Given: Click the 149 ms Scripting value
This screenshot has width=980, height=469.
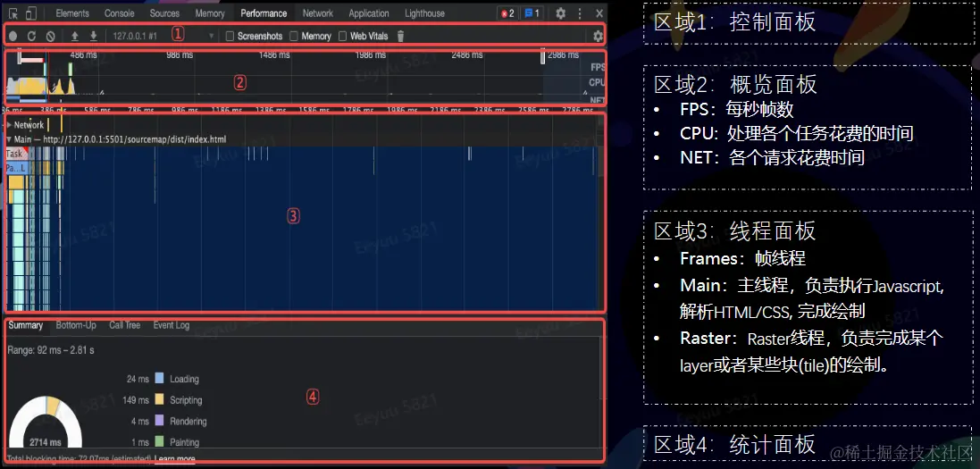Looking at the screenshot, I should tap(136, 400).
